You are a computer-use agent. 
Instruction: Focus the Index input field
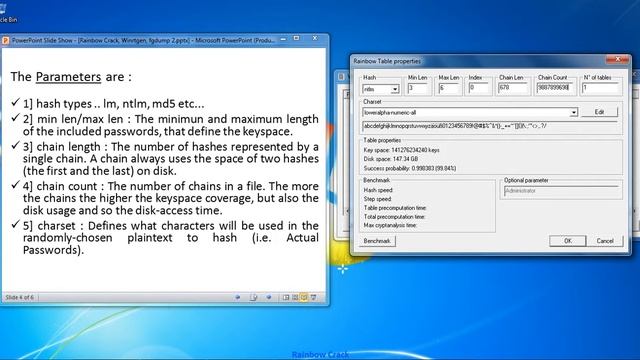478,88
